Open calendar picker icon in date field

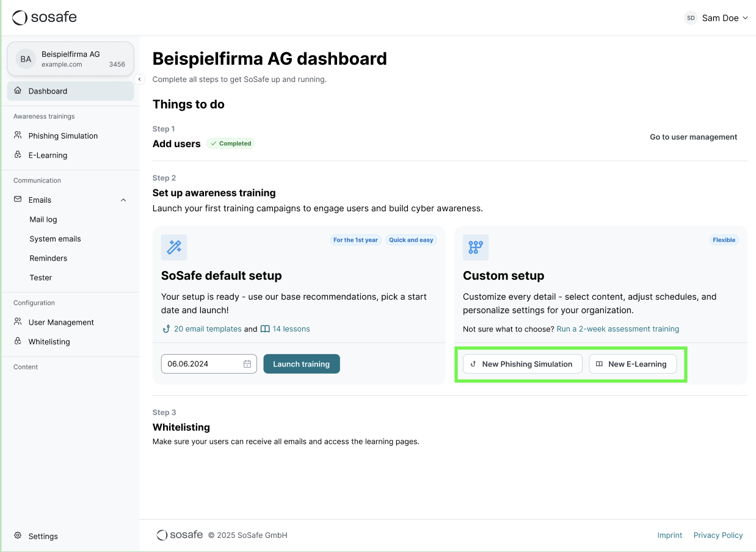247,364
